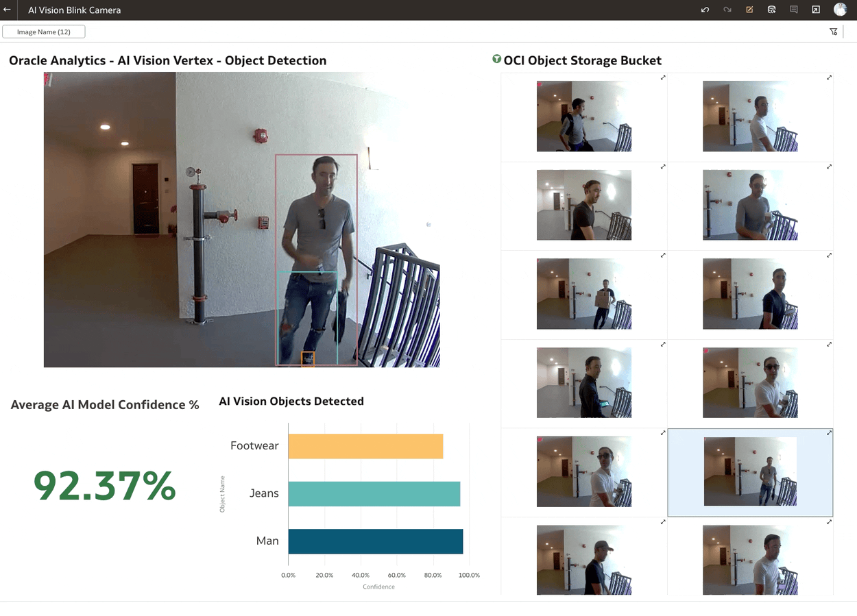Image resolution: width=857 pixels, height=616 pixels.
Task: Maximize the thumbnail of man carrying a box
Action: pos(663,255)
